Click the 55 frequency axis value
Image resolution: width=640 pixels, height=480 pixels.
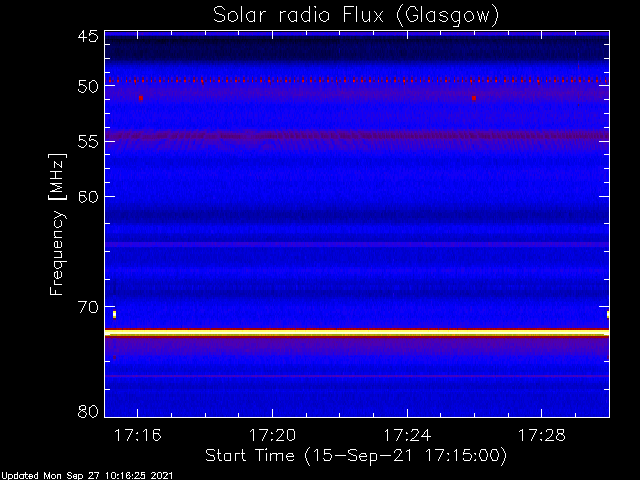pyautogui.click(x=88, y=142)
